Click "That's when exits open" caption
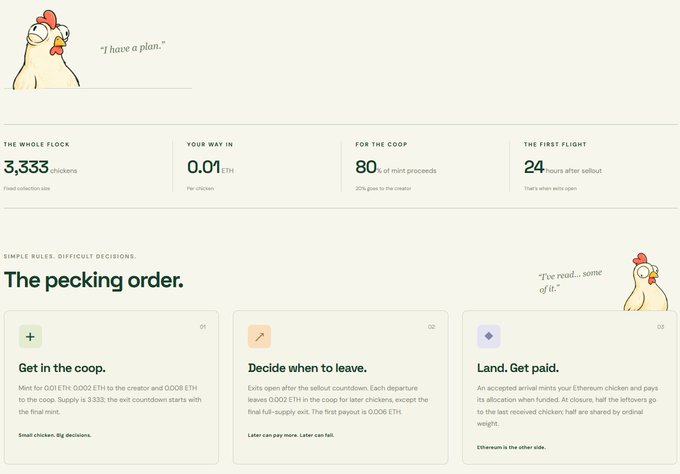680x474 pixels. (550, 189)
